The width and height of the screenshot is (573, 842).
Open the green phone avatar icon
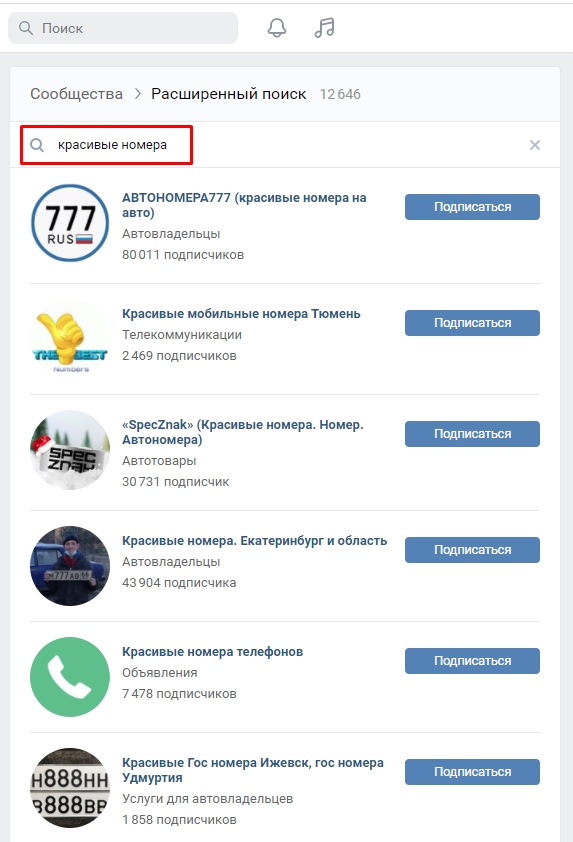click(x=70, y=677)
